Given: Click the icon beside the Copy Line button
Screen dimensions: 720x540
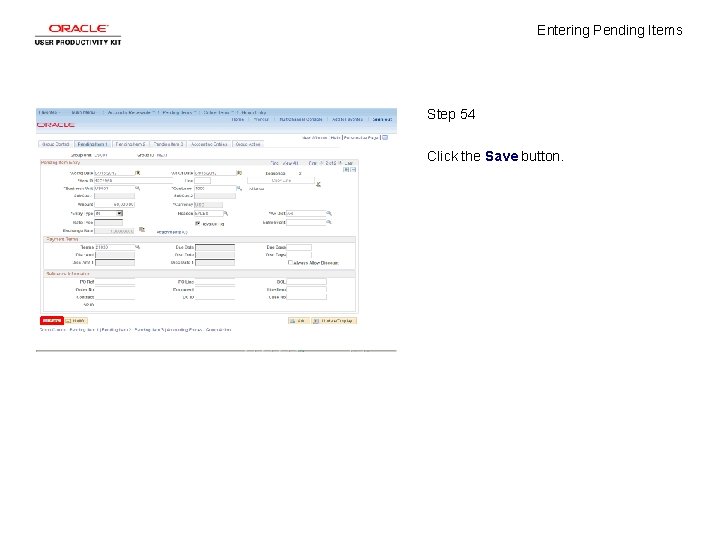Looking at the screenshot, I should point(318,184).
